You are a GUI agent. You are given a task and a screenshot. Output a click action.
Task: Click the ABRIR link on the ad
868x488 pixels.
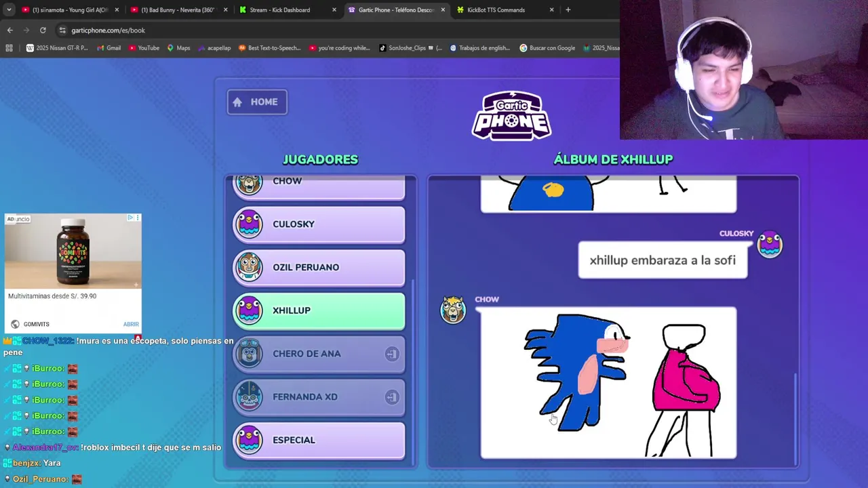point(131,324)
